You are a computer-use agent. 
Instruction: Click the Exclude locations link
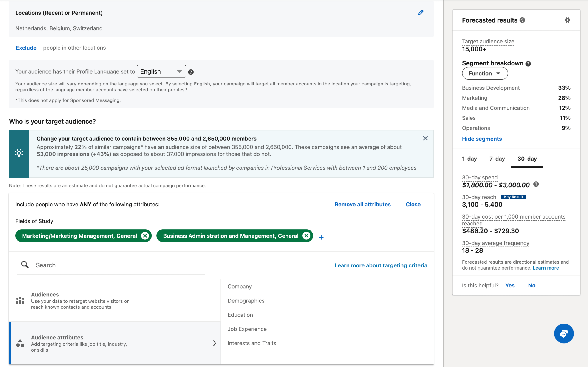pos(26,48)
